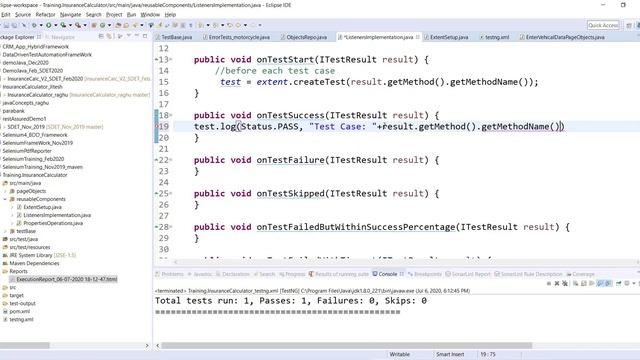Minimize the Package Explorer view
This screenshot has height=360, width=640.
[137, 36]
